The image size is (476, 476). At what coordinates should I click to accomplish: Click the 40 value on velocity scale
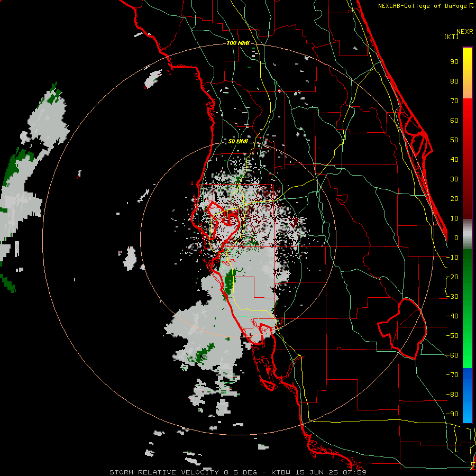pyautogui.click(x=454, y=159)
